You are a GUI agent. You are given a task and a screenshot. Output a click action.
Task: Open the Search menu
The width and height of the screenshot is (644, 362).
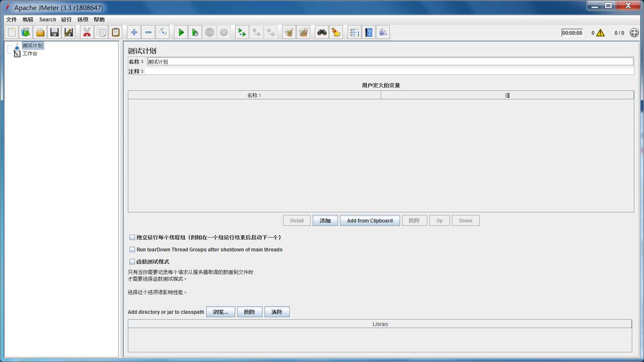point(48,20)
